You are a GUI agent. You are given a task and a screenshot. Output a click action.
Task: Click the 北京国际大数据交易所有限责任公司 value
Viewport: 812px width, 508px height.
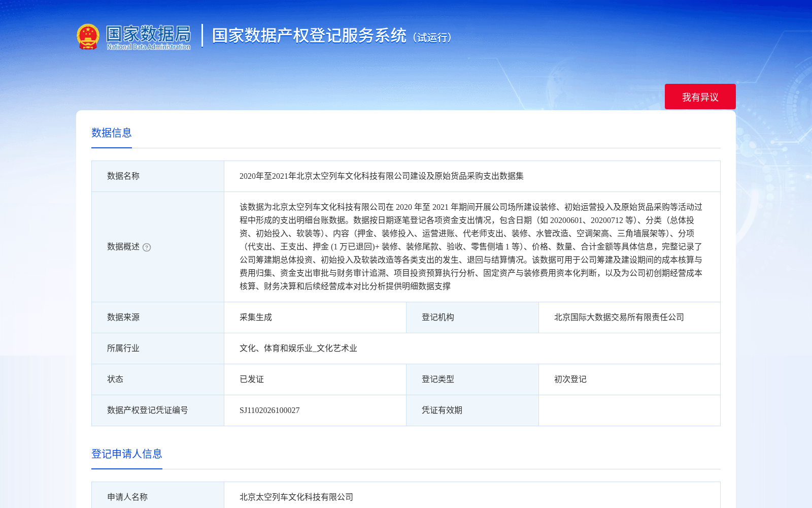(x=619, y=317)
